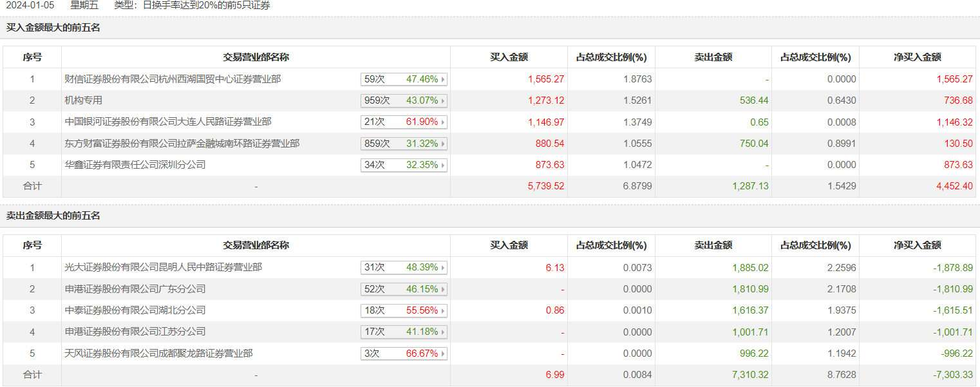This screenshot has height=387, width=980.
Task: Expand the 959次 43.07% stats box
Action: pos(404,100)
